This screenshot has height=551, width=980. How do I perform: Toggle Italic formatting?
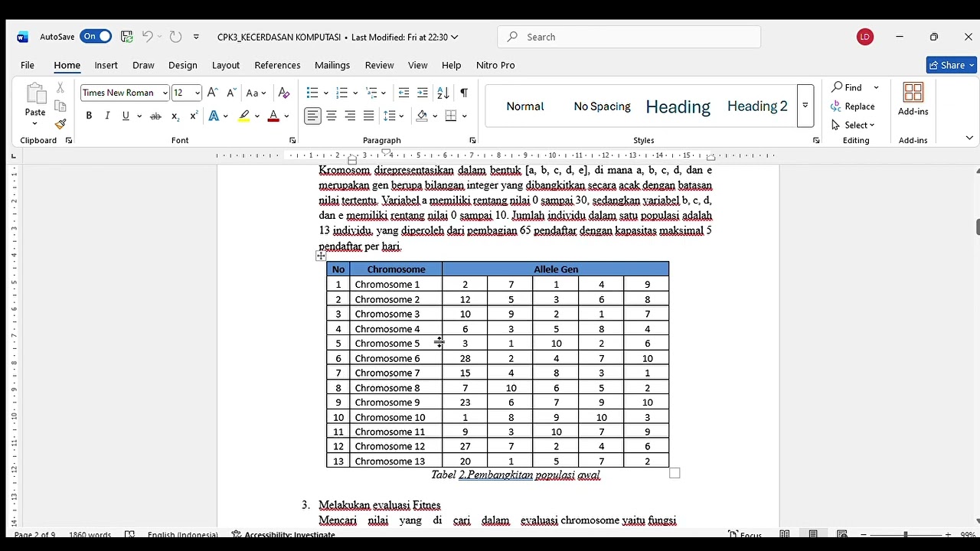coord(107,116)
